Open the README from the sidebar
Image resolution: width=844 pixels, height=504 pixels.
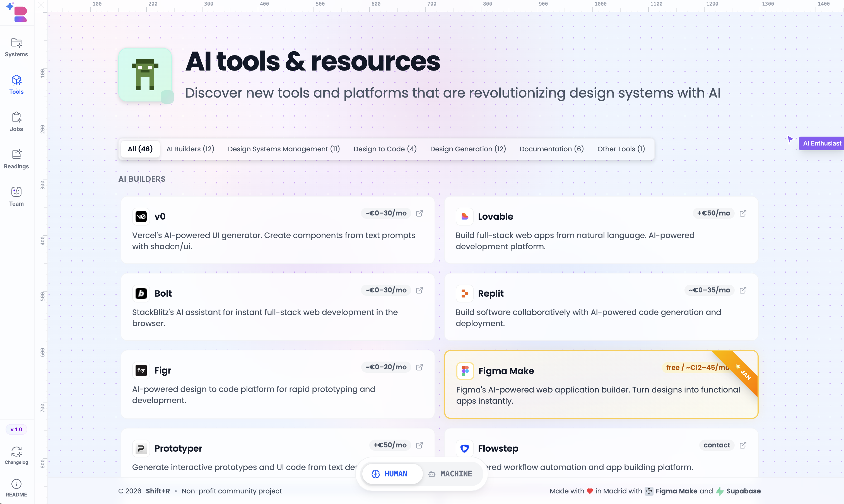(16, 487)
